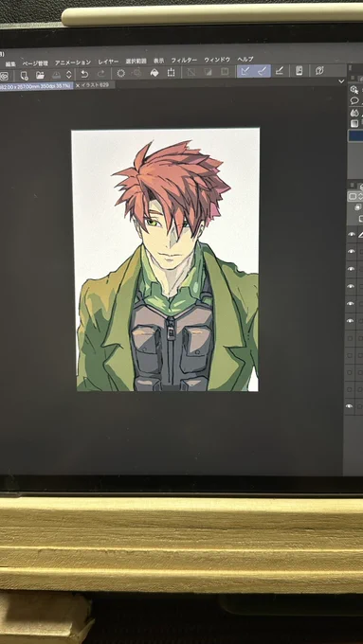The image size is (363, 644).
Task: Select the Blend tool droplets icon
Action: [x=354, y=113]
